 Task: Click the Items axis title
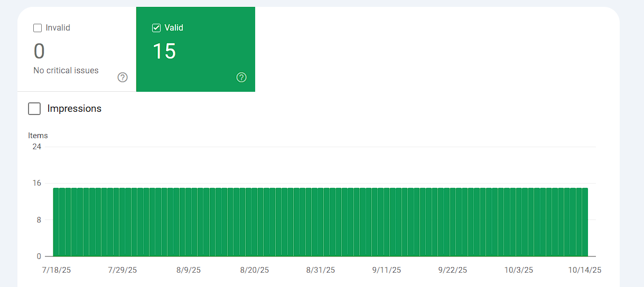pos(38,136)
